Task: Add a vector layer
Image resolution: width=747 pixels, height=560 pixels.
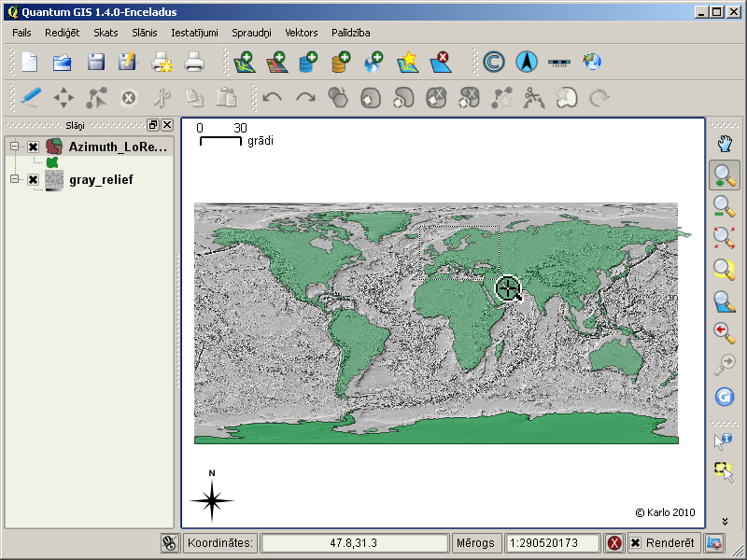Action: pos(245,62)
